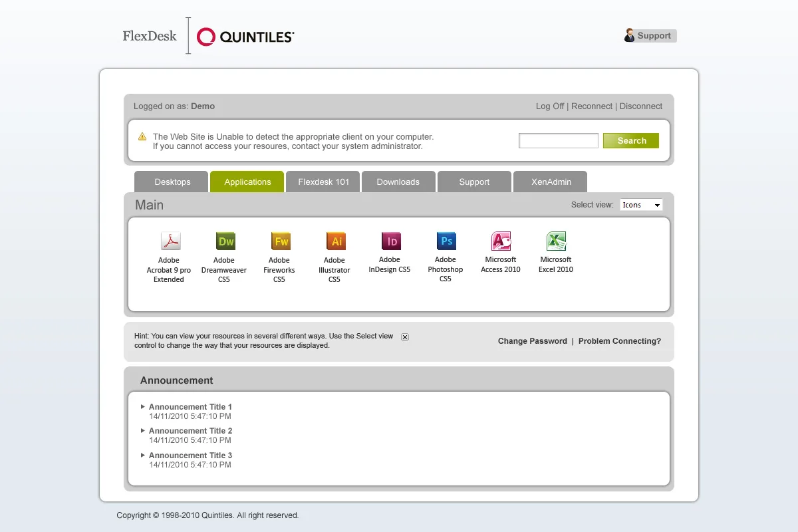Select the Applications tab
Screen dimensions: 798x532
[x=247, y=182]
